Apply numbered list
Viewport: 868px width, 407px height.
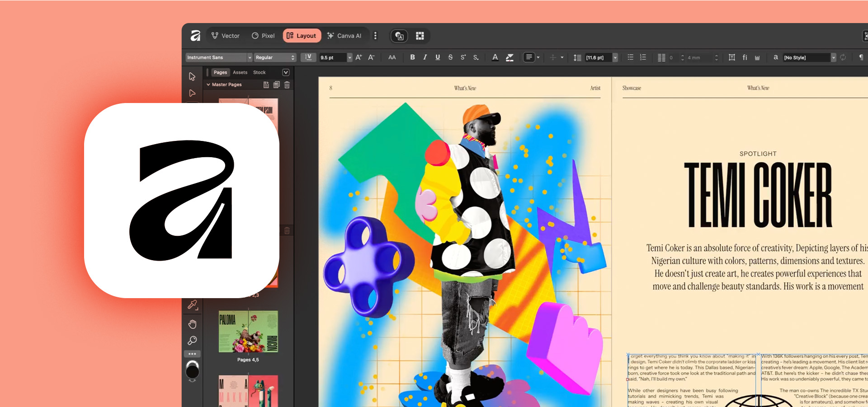[x=643, y=57]
